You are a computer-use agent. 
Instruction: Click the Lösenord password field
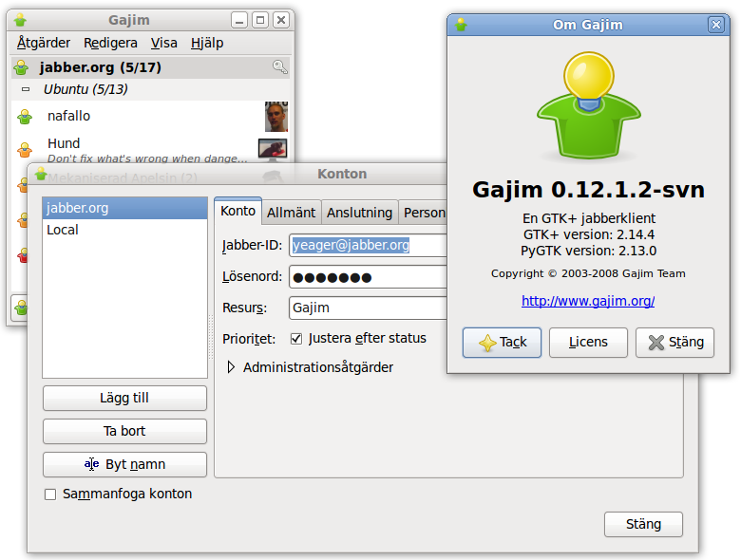(369, 277)
